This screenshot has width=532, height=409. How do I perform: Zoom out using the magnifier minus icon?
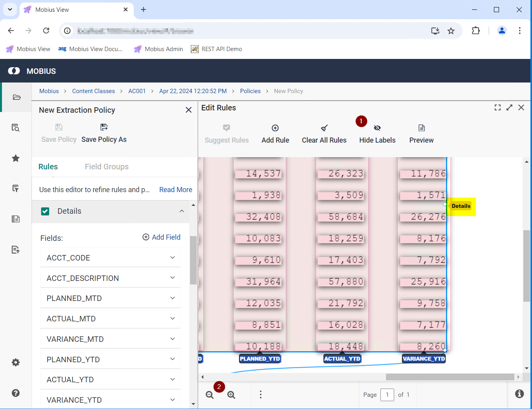pyautogui.click(x=210, y=395)
